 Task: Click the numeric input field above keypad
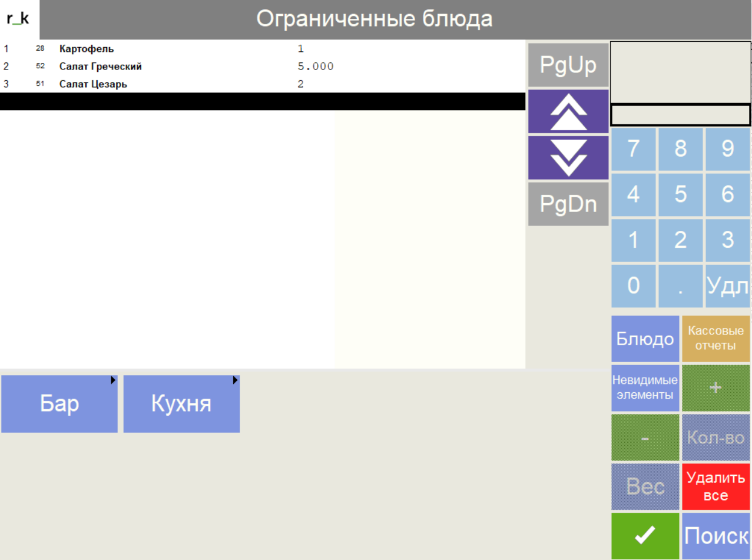(x=680, y=115)
